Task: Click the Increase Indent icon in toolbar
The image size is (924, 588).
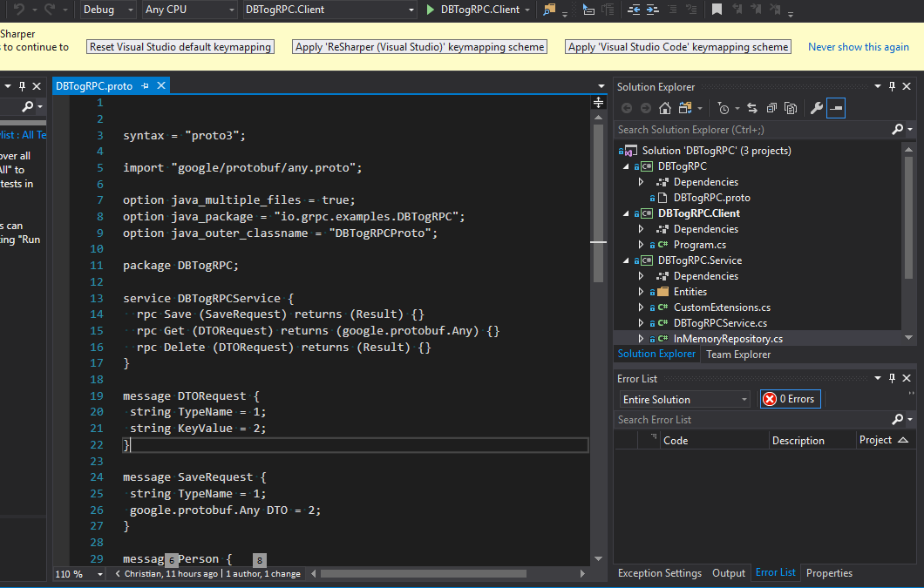Action: (x=652, y=10)
